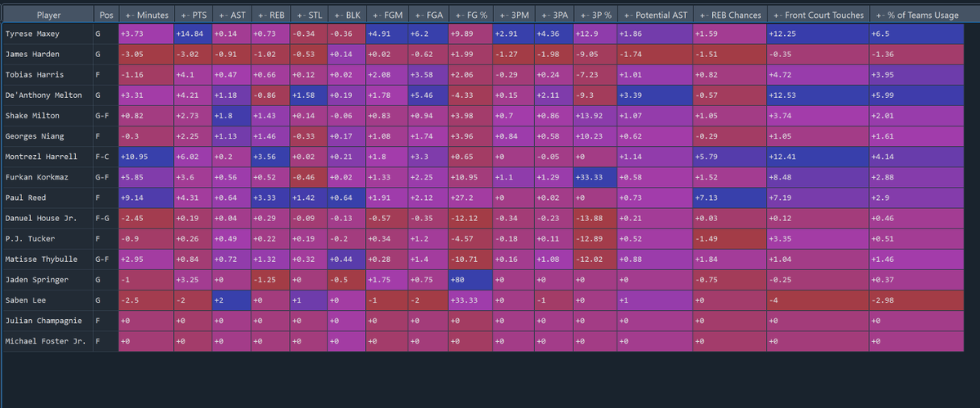Click Saben Lee's +2 AST cell
This screenshot has height=408, width=980.
pos(231,299)
